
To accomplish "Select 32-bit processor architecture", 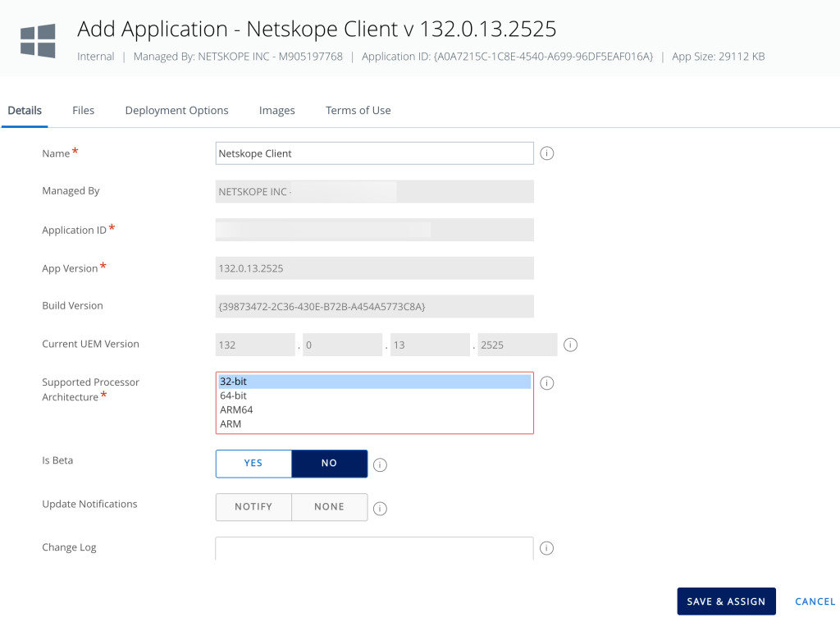I will click(374, 382).
